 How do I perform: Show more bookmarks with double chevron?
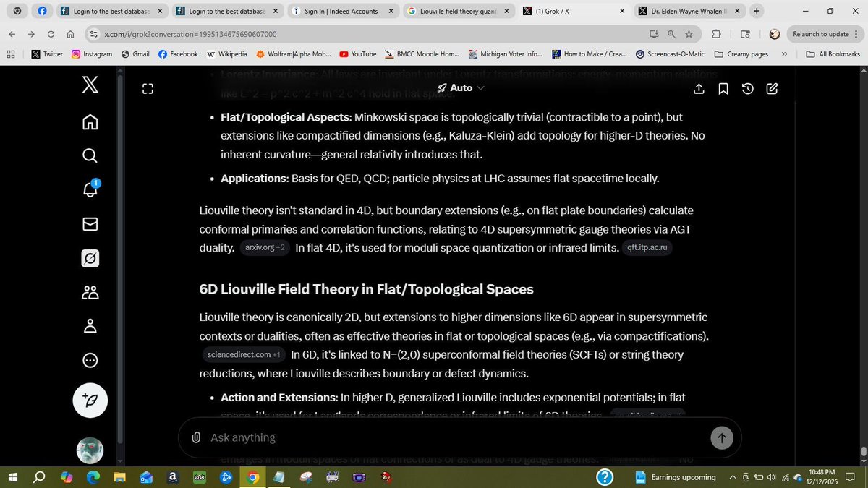(x=784, y=54)
